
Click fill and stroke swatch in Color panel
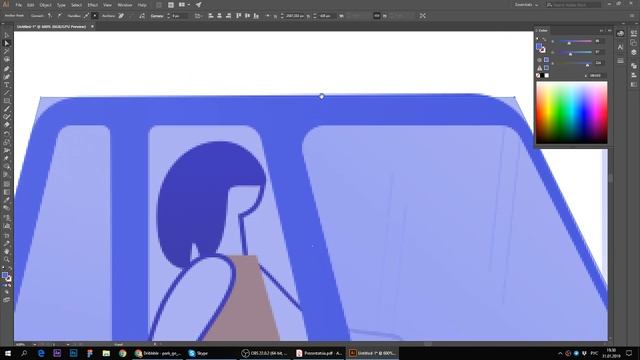[540, 48]
